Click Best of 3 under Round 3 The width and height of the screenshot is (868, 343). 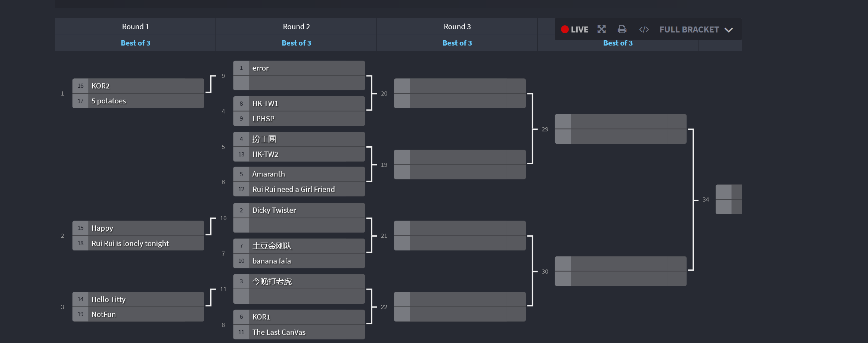pos(457,43)
